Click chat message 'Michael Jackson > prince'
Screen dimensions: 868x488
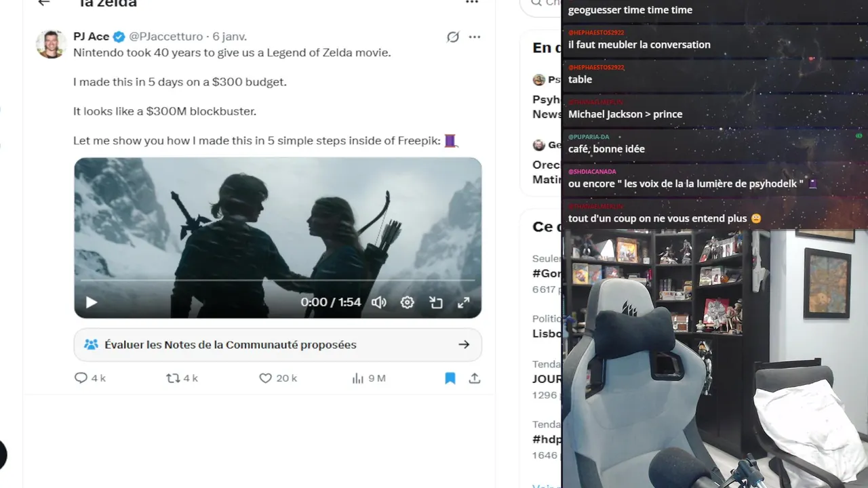click(x=625, y=114)
